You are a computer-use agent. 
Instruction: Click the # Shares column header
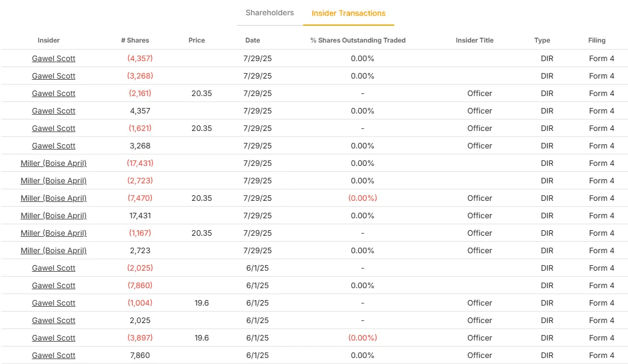click(135, 40)
